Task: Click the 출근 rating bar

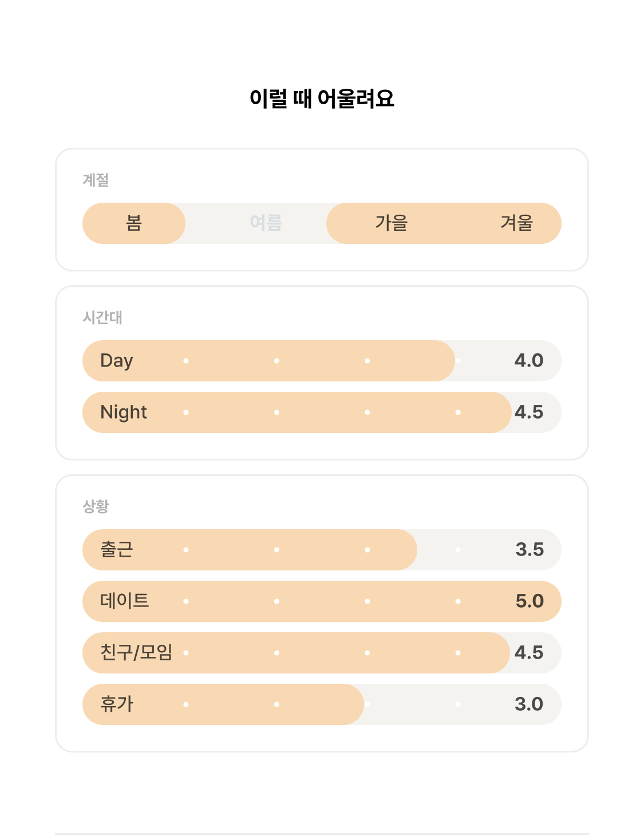Action: point(322,550)
